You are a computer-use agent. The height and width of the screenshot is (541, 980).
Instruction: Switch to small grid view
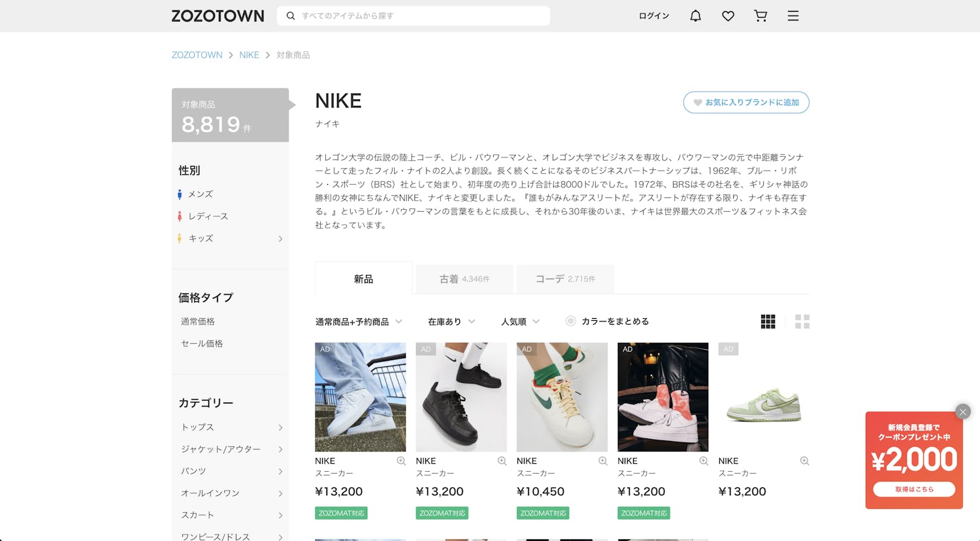[768, 321]
